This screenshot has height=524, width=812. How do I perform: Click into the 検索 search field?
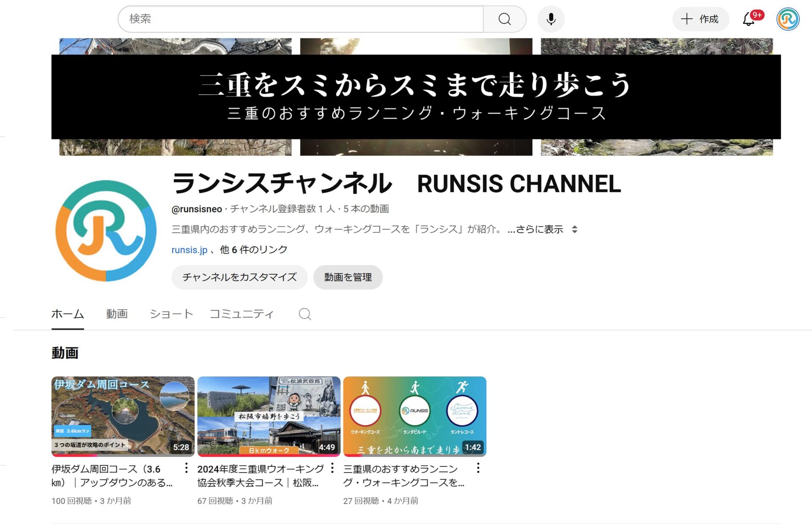click(301, 19)
